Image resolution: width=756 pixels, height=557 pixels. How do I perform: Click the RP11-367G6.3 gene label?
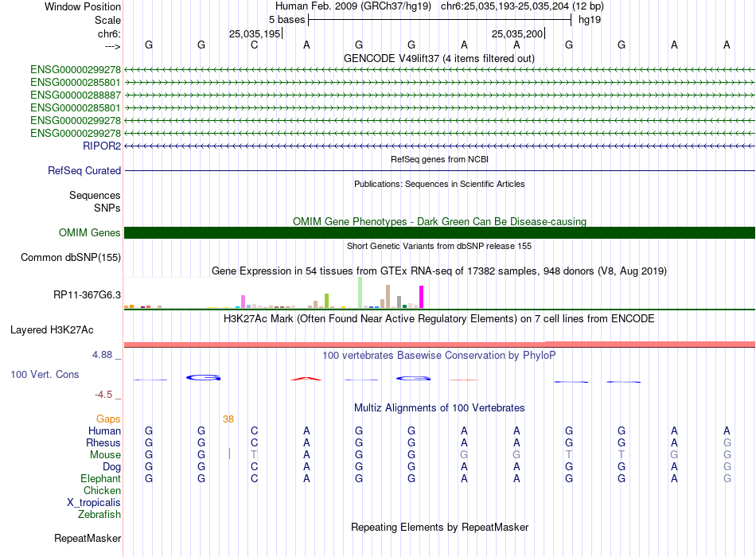(87, 294)
